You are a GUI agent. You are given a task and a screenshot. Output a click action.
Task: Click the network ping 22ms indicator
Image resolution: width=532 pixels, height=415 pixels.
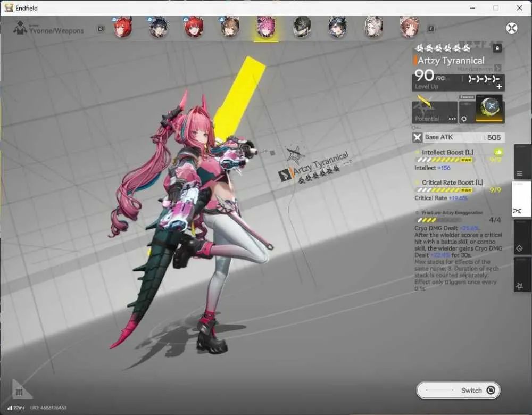16,408
